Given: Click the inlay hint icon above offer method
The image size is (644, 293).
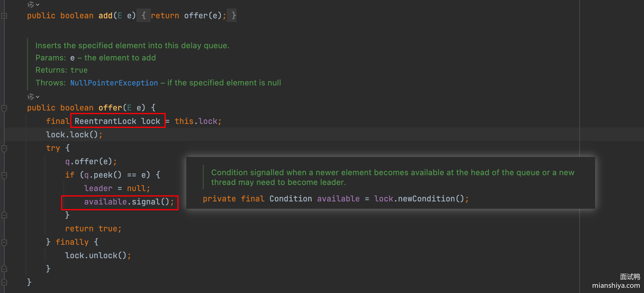Looking at the screenshot, I should [31, 97].
